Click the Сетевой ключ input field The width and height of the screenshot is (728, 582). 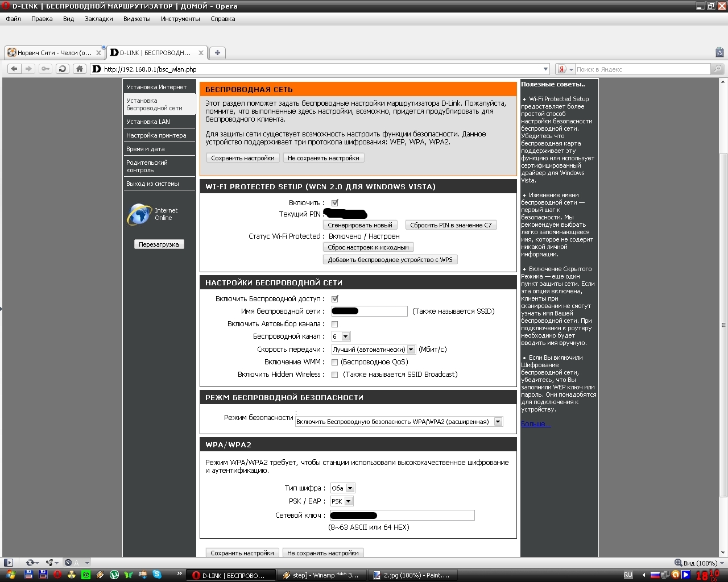pyautogui.click(x=402, y=516)
